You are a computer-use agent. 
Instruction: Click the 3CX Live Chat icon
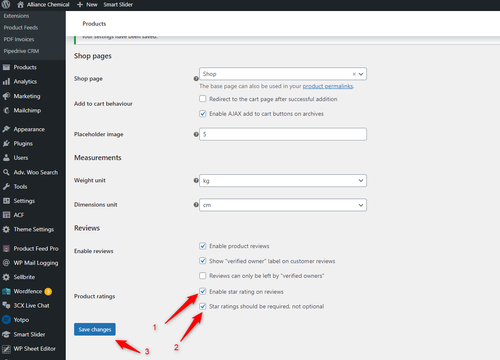click(6, 305)
